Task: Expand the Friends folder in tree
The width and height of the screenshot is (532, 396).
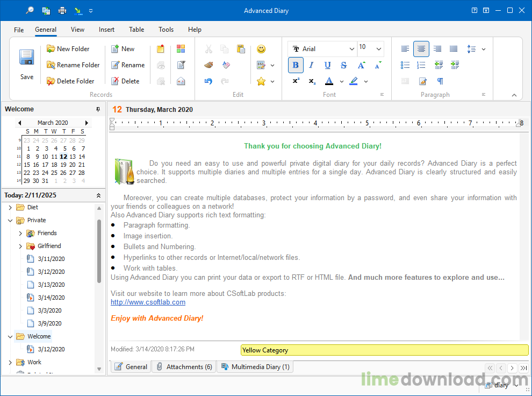Action: point(20,234)
